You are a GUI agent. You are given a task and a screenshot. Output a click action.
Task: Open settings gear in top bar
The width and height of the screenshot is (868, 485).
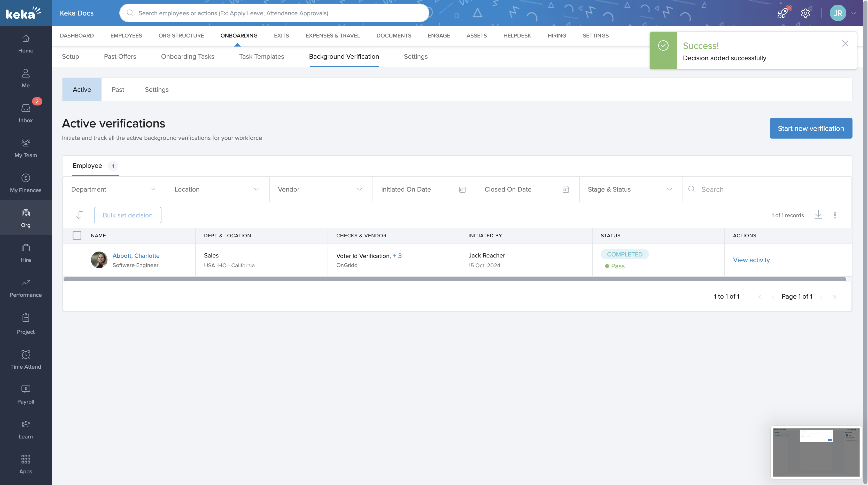[x=805, y=13]
